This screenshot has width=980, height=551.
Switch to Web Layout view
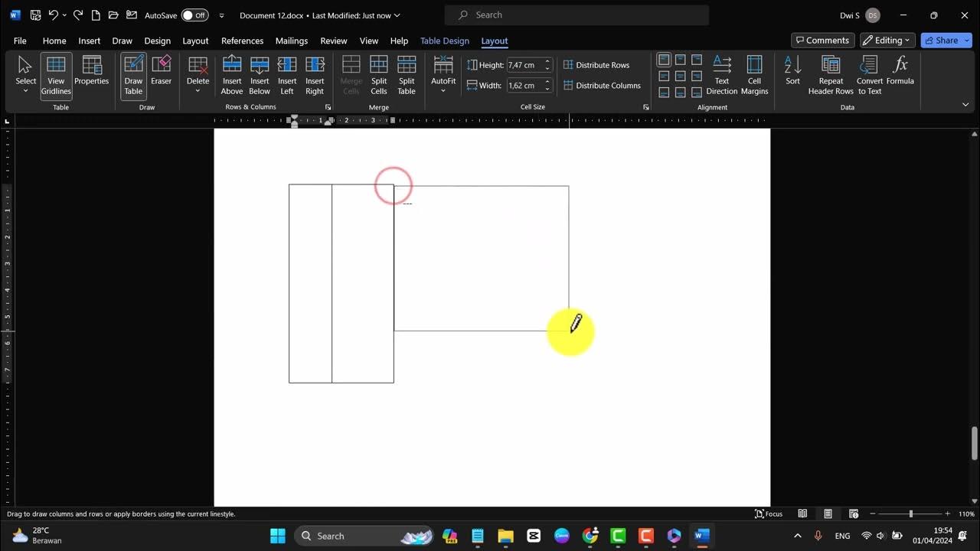[x=854, y=514]
